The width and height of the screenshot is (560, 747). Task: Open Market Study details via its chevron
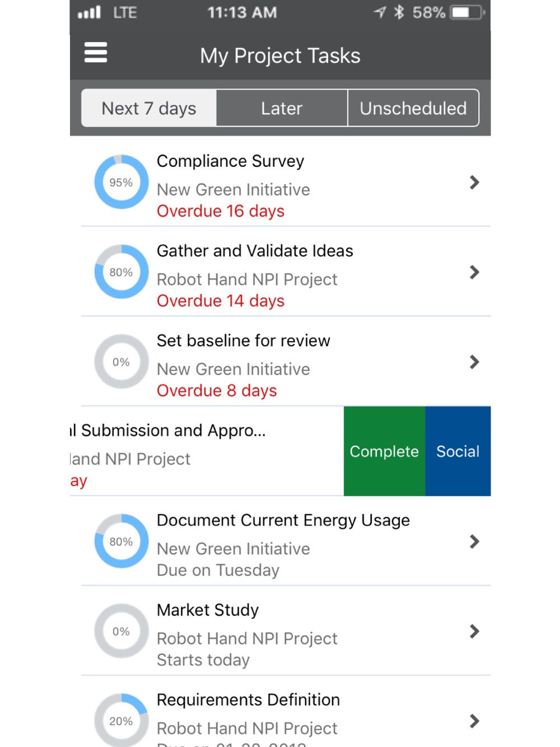click(474, 631)
